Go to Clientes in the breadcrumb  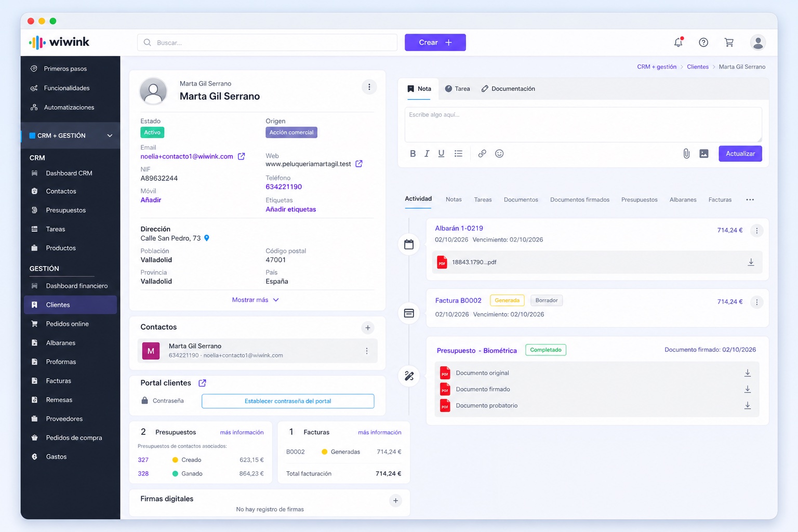698,67
